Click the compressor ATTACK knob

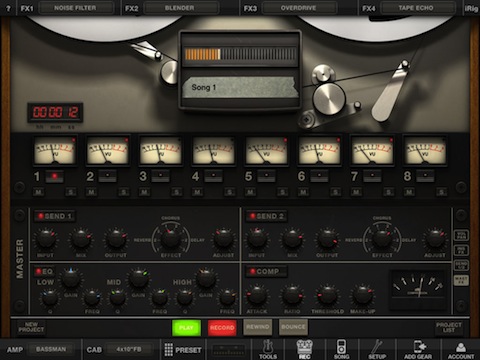[257, 295]
